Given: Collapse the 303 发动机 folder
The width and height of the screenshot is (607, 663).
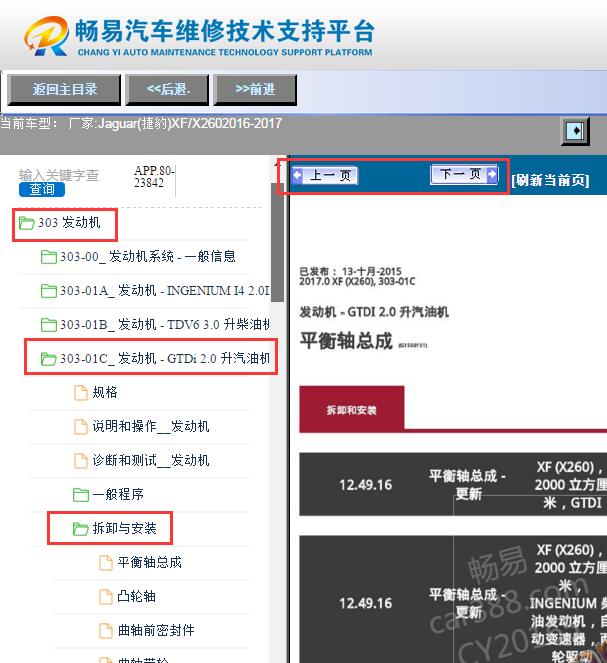Looking at the screenshot, I should [69, 222].
